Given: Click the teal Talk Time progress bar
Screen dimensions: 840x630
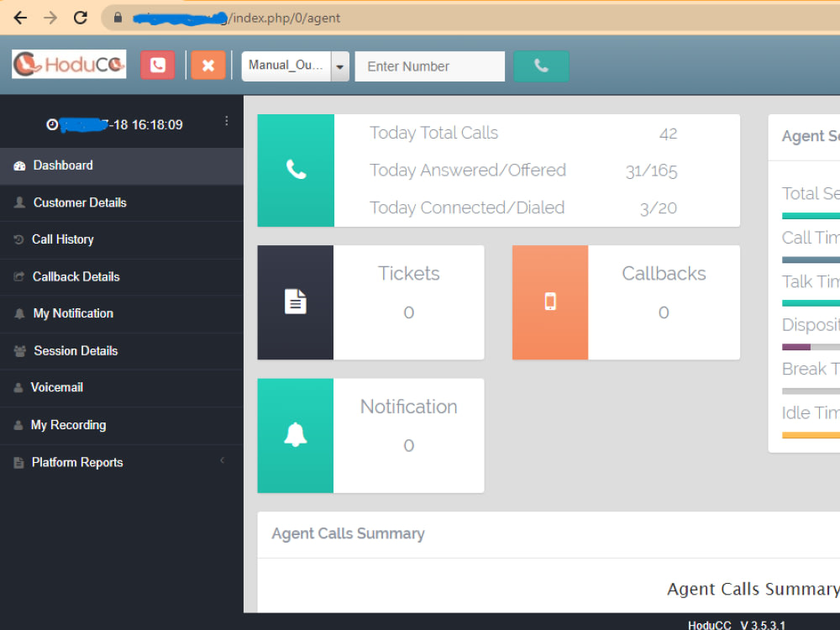Looking at the screenshot, I should click(811, 303).
